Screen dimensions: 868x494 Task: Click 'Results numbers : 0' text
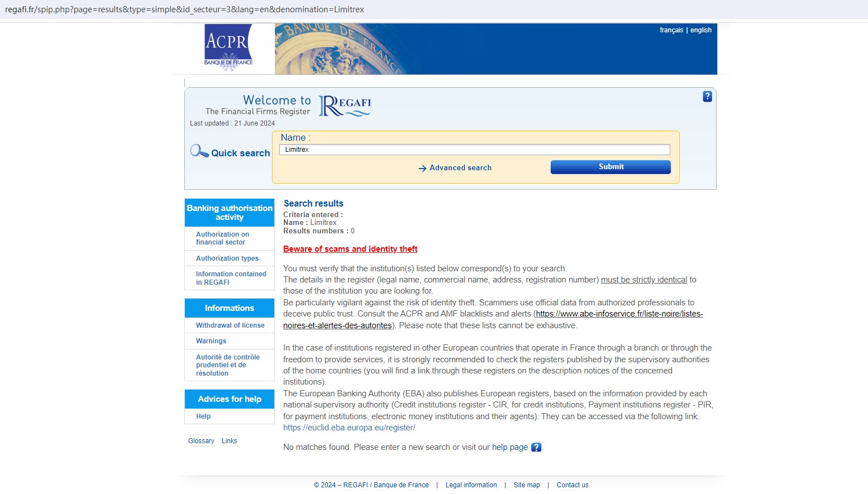[319, 231]
